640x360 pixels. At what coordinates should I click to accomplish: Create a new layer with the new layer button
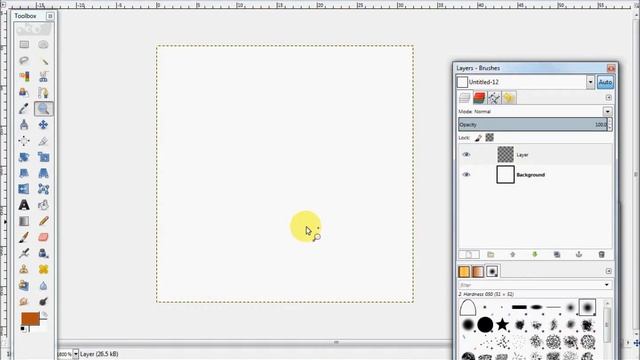[x=469, y=255]
